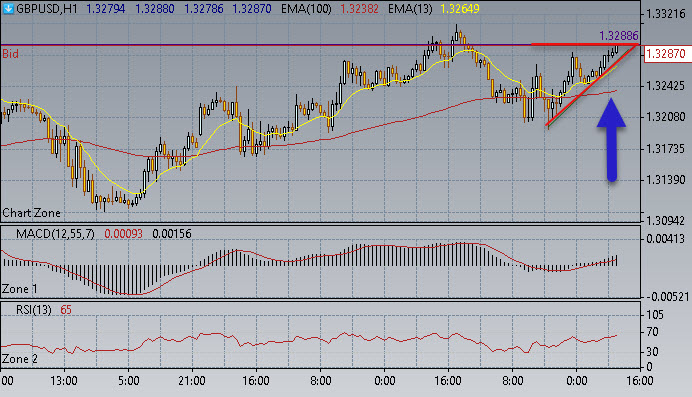Click the RSI scale level 30
This screenshot has height=397, width=692.
point(652,352)
